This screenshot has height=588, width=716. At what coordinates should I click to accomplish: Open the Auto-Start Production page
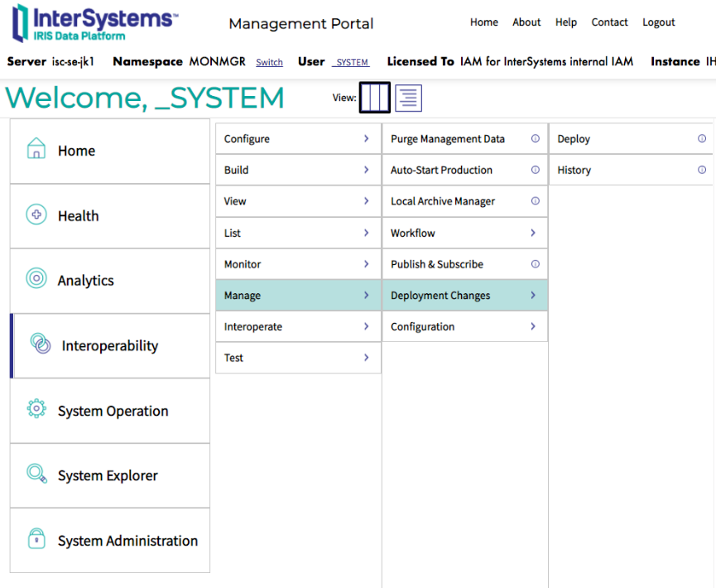[441, 171]
